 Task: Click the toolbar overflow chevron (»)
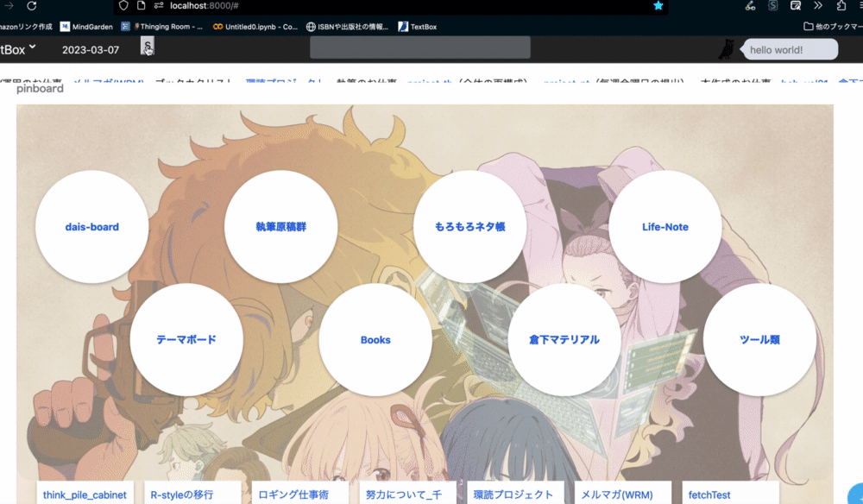pyautogui.click(x=817, y=7)
